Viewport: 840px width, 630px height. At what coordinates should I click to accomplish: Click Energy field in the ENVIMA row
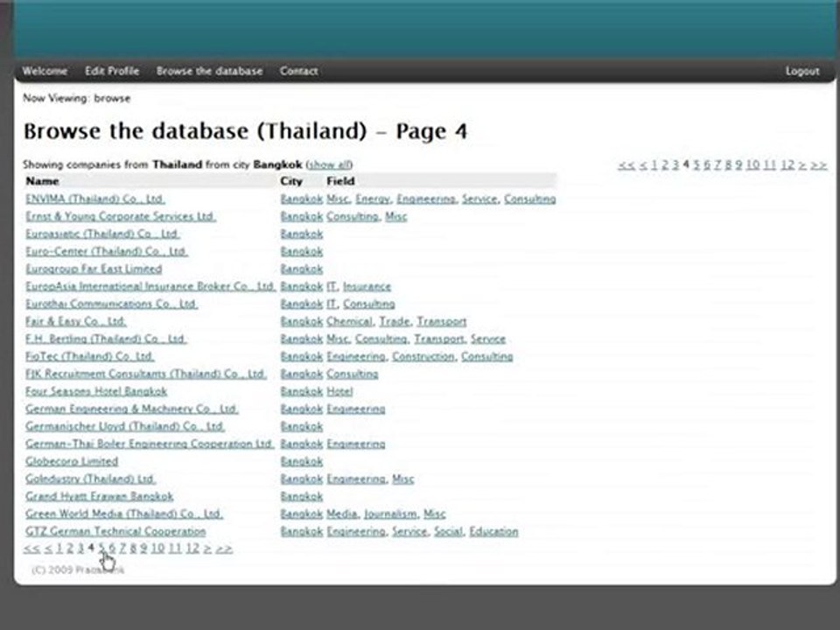tap(373, 199)
